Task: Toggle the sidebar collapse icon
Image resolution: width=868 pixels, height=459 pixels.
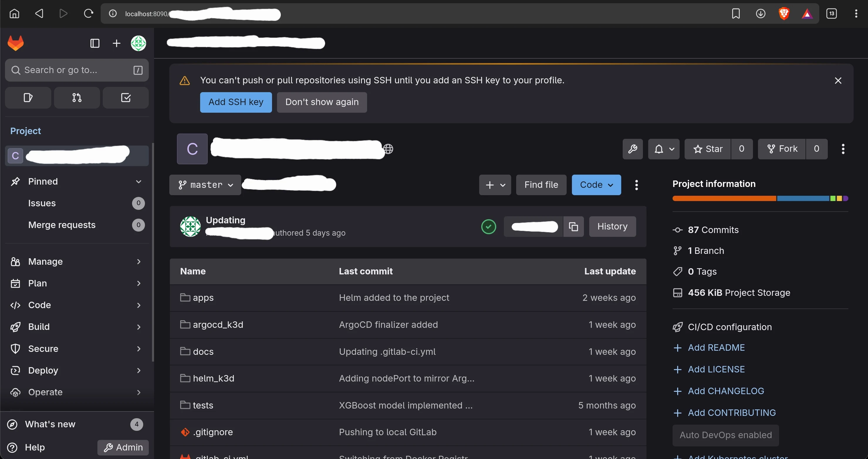Action: (95, 43)
